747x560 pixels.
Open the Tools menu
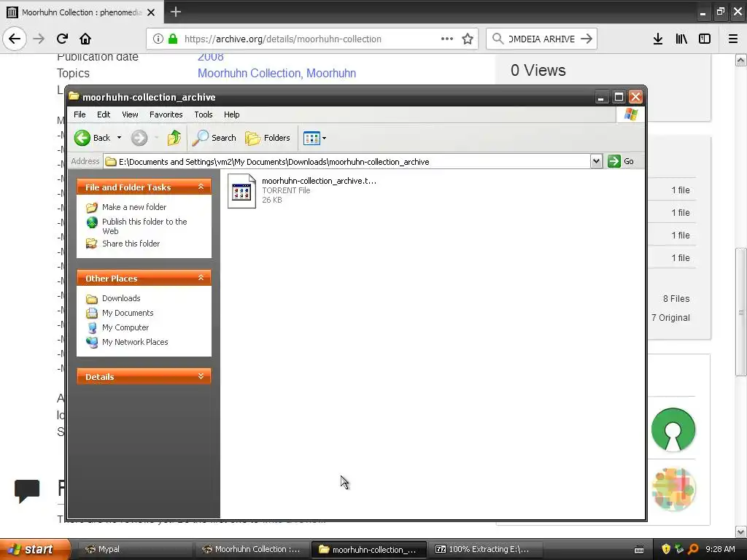203,114
